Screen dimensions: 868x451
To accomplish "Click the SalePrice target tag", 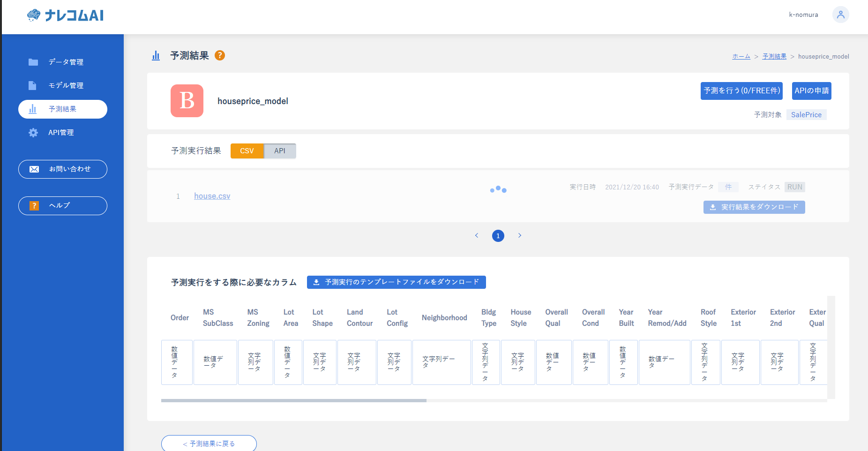I will coord(806,115).
